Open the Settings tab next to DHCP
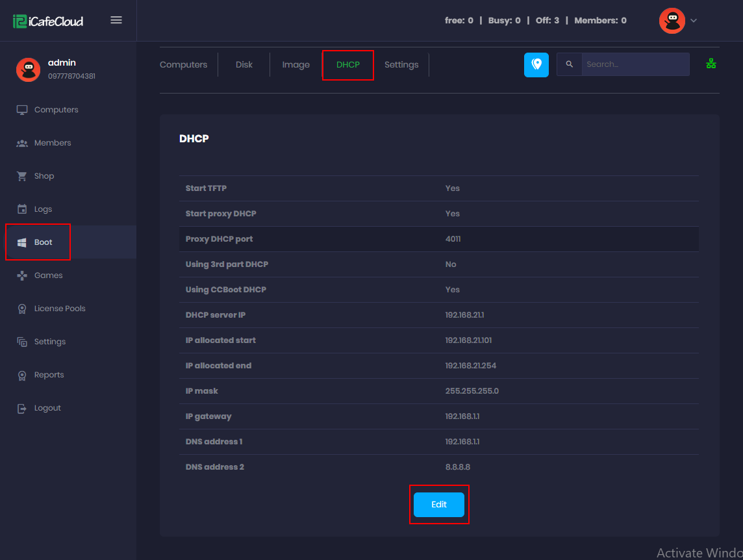Viewport: 743px width, 560px height. pyautogui.click(x=401, y=65)
